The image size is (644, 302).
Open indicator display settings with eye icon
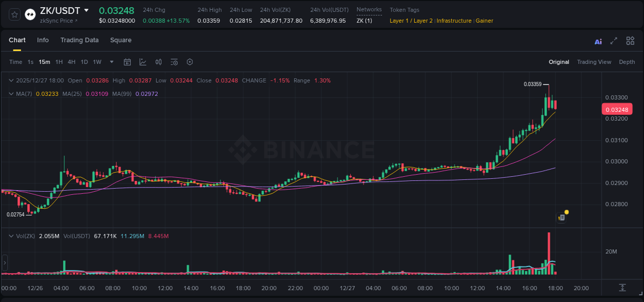click(174, 62)
